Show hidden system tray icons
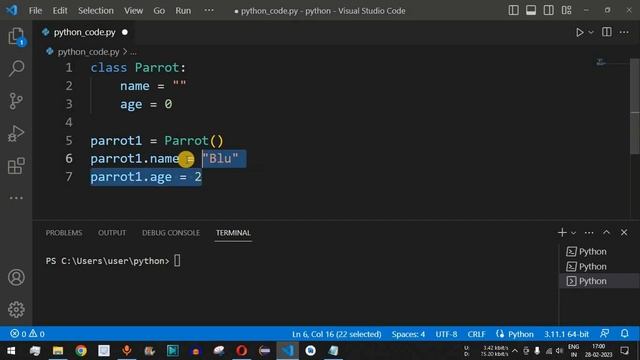The width and height of the screenshot is (640, 360). pos(515,351)
